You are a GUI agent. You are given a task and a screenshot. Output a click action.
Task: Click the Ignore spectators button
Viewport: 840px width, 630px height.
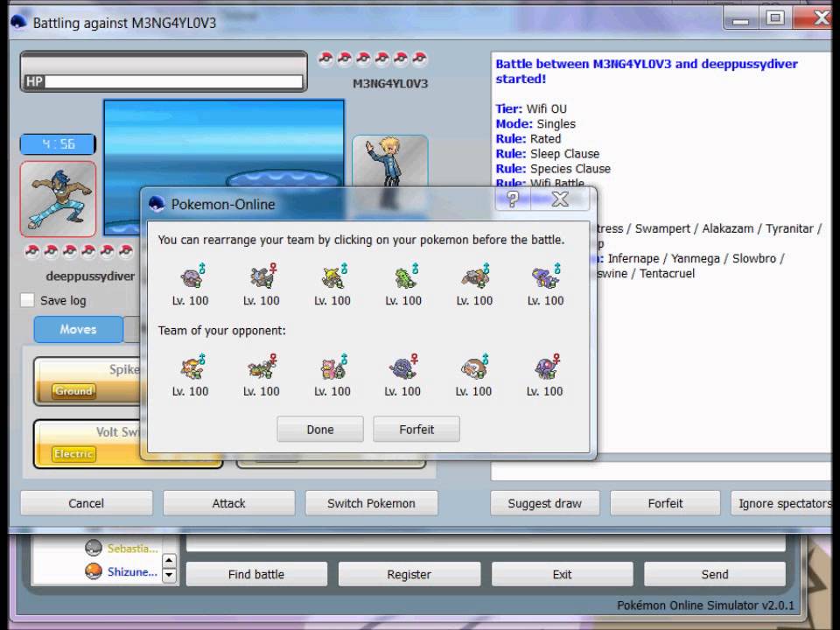tap(782, 503)
